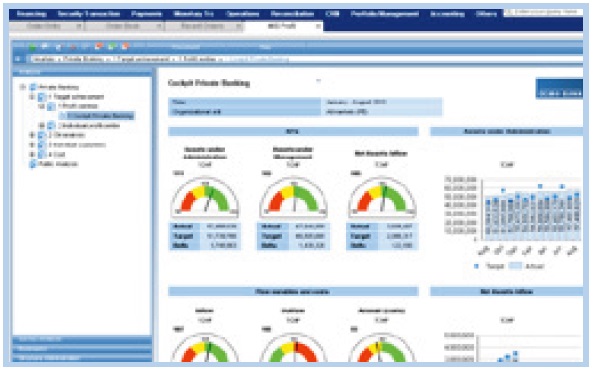Click the Target legend swatch under the chart
This screenshot has width=596, height=372.
[x=476, y=266]
